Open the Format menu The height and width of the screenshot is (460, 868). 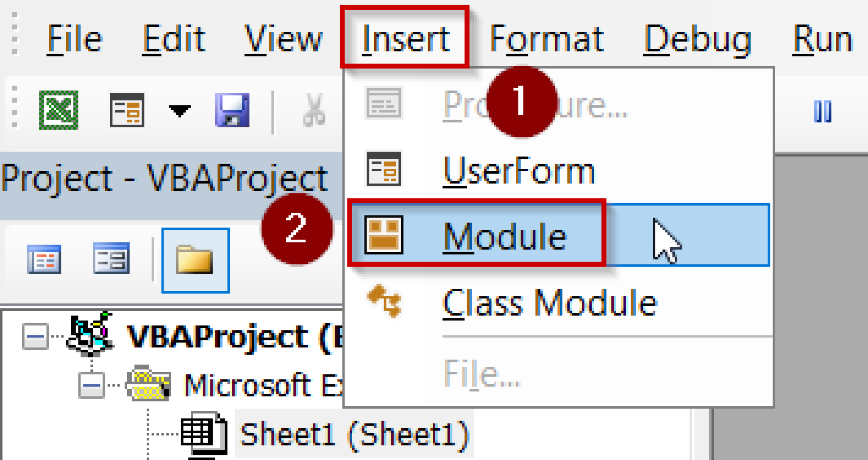click(x=547, y=39)
